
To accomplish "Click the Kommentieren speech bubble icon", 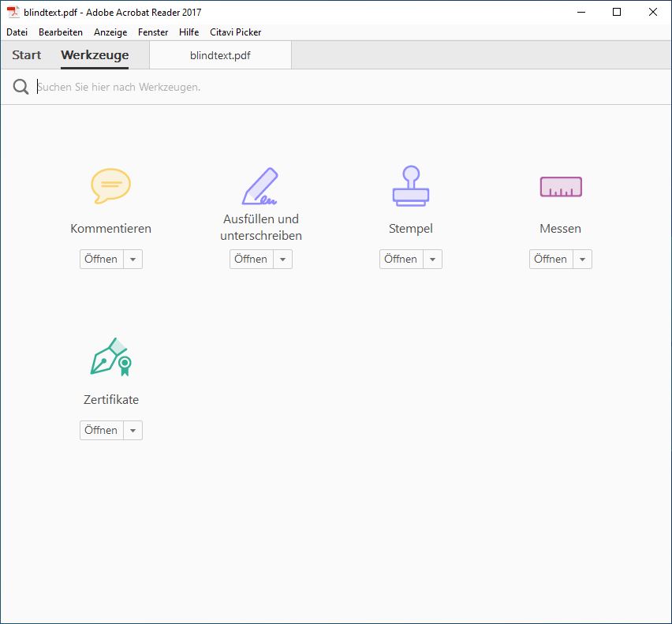I will pos(110,185).
